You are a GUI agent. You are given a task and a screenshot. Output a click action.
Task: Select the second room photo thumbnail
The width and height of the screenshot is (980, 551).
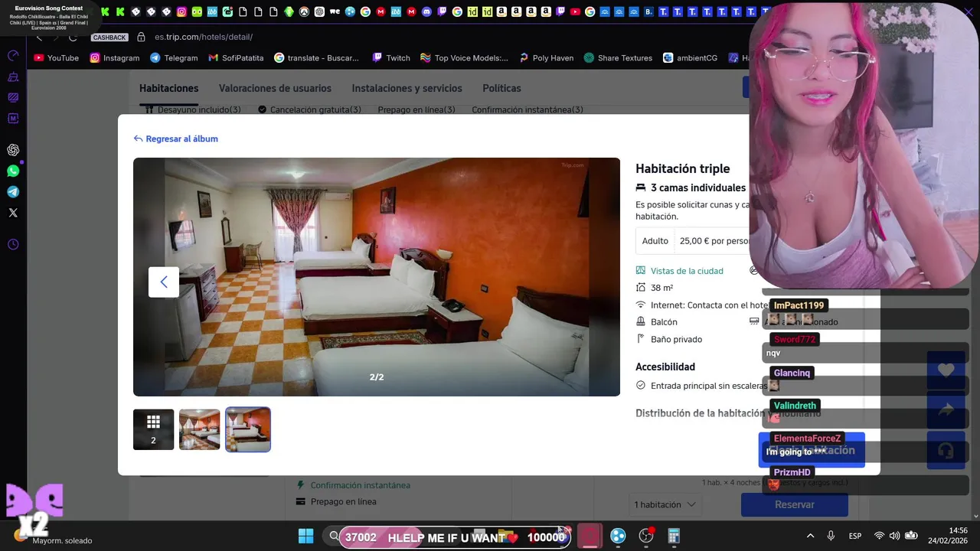[x=248, y=429]
